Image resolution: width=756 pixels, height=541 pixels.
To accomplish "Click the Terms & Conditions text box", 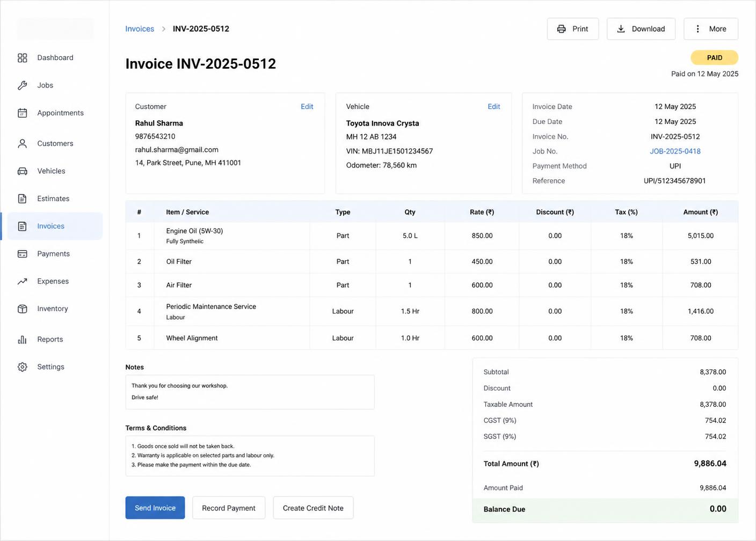I will pos(250,456).
